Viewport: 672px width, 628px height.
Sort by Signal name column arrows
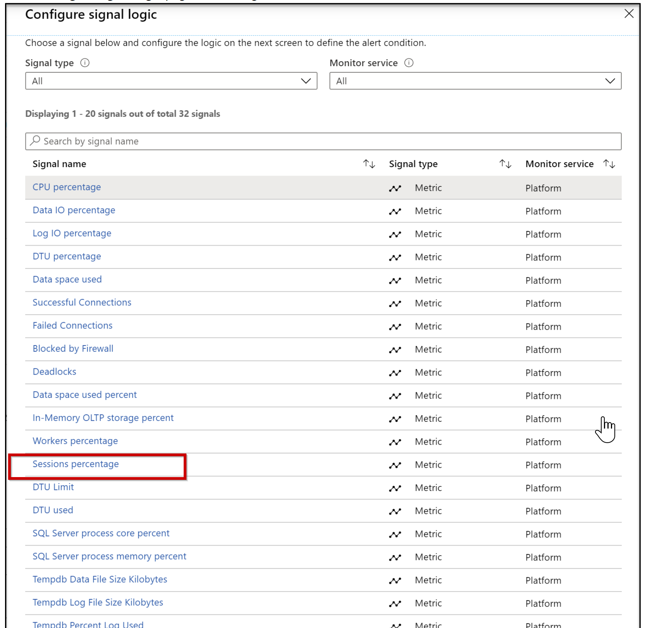pos(369,164)
